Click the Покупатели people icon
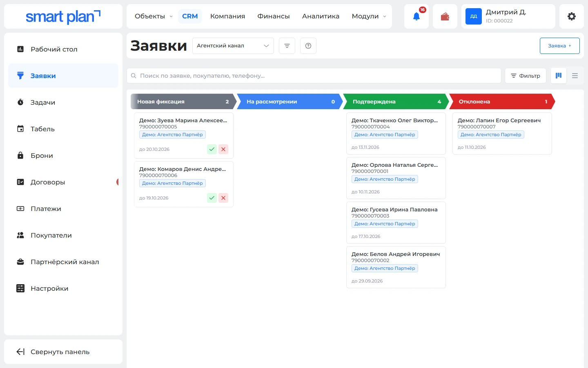 point(20,235)
